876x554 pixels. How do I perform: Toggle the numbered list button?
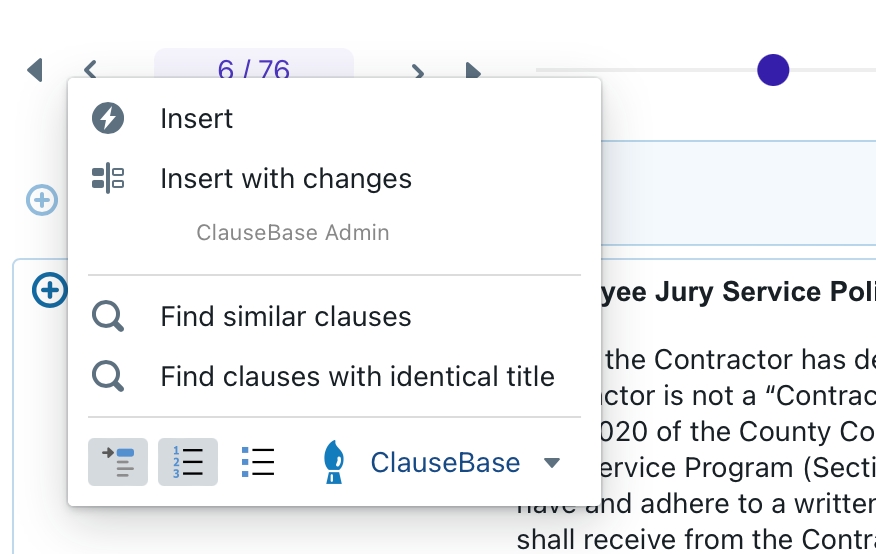click(x=188, y=462)
